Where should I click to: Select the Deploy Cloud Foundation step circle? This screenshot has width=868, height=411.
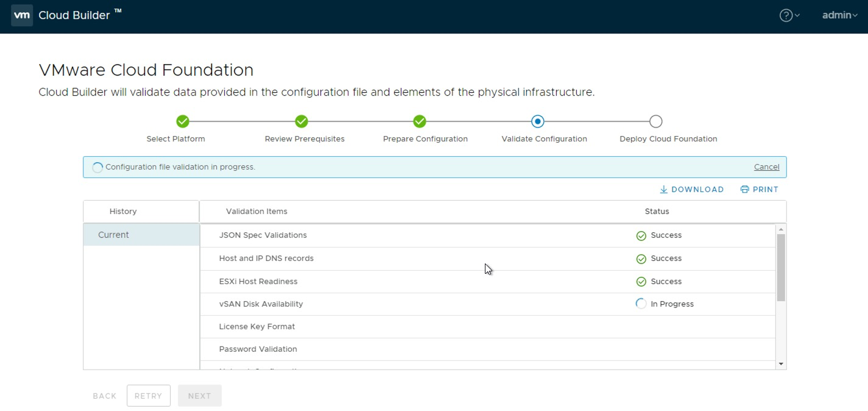pyautogui.click(x=655, y=121)
